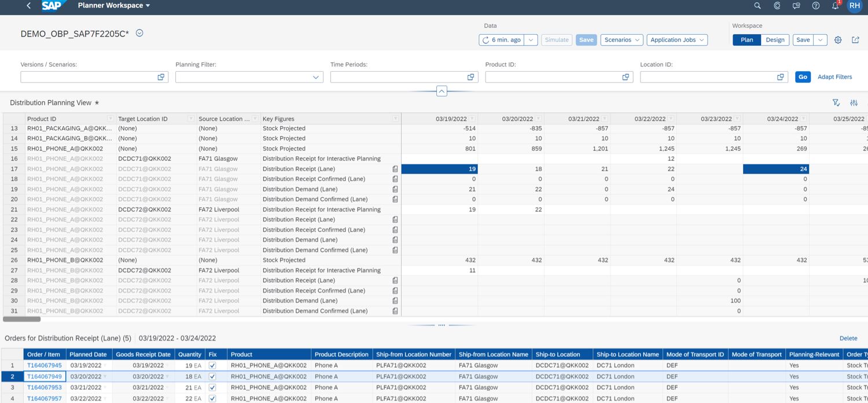Uncheck Fix checkbox for order T164067949

pyautogui.click(x=212, y=376)
